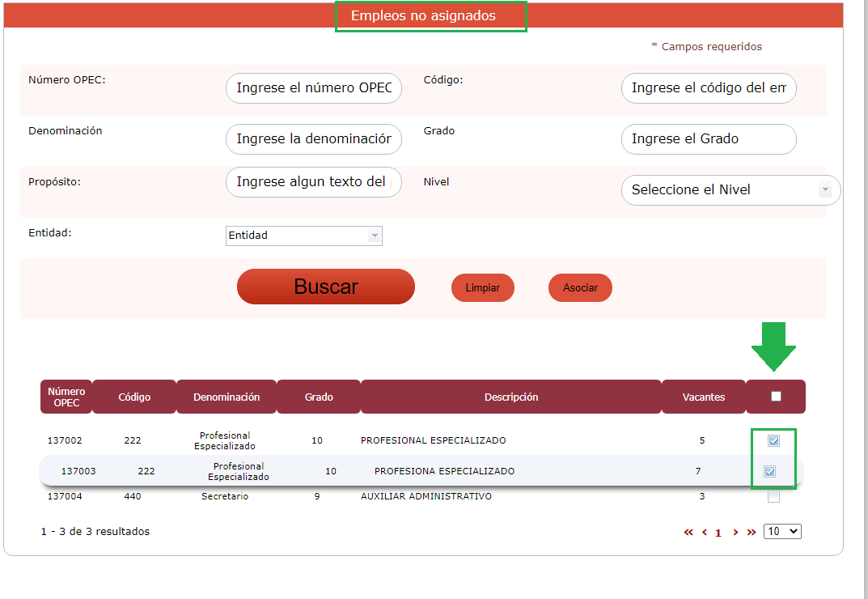Sort by Número OPEC column header
The width and height of the screenshot is (868, 599).
pos(66,397)
